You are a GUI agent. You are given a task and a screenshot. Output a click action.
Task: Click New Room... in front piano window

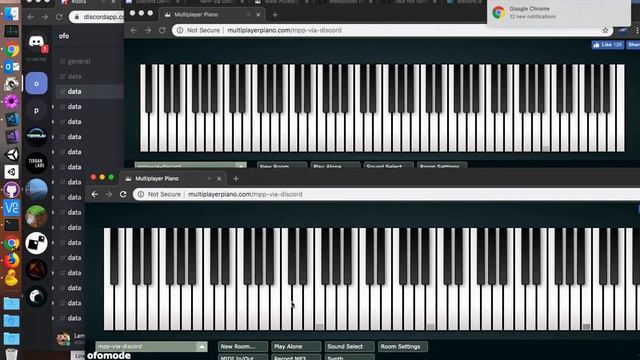tap(243, 347)
